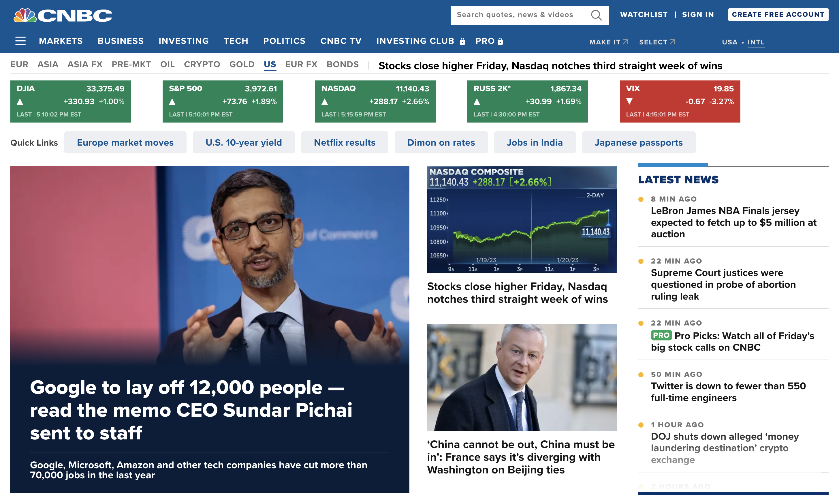839x504 pixels.
Task: Open the S&P 500 quote card
Action: tap(223, 101)
